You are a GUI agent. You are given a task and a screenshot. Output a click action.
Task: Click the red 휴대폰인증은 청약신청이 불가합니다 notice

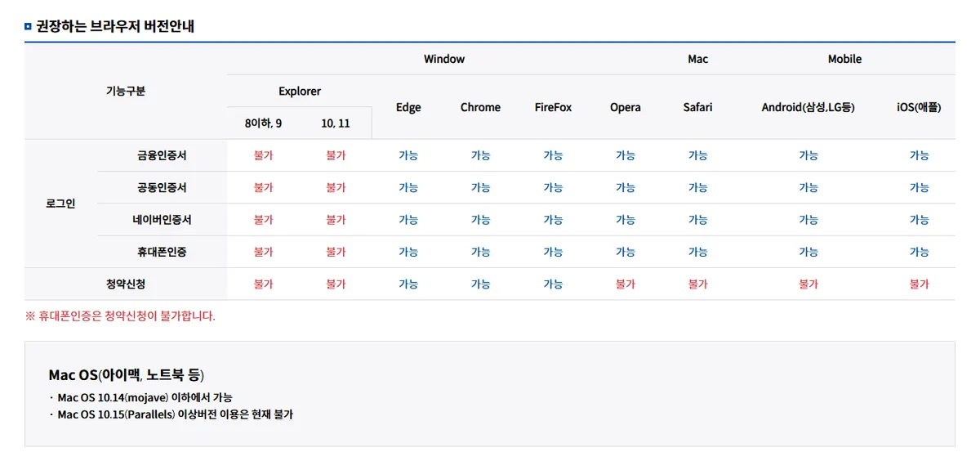click(x=120, y=316)
